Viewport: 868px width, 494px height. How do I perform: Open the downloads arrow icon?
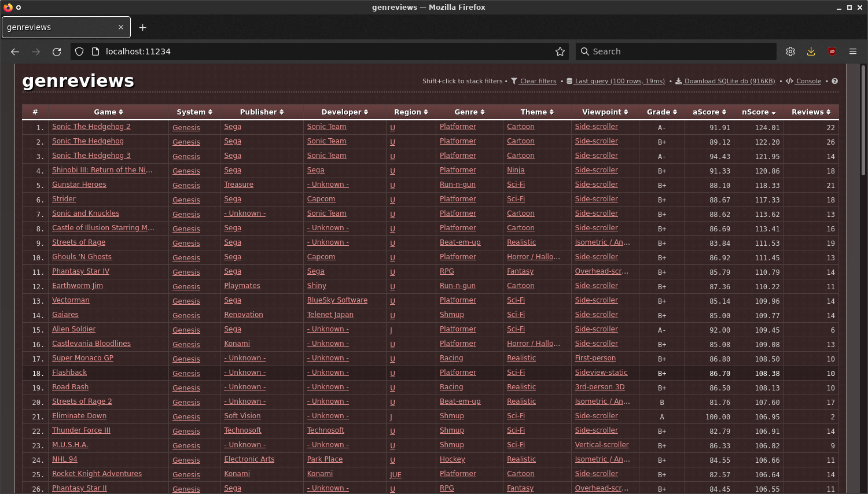tap(811, 51)
